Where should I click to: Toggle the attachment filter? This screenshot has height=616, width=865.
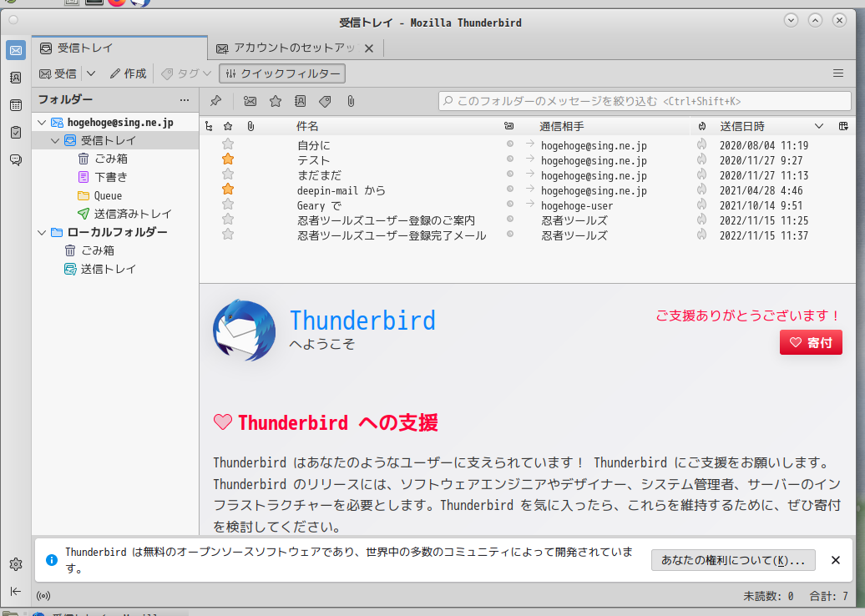(x=351, y=101)
